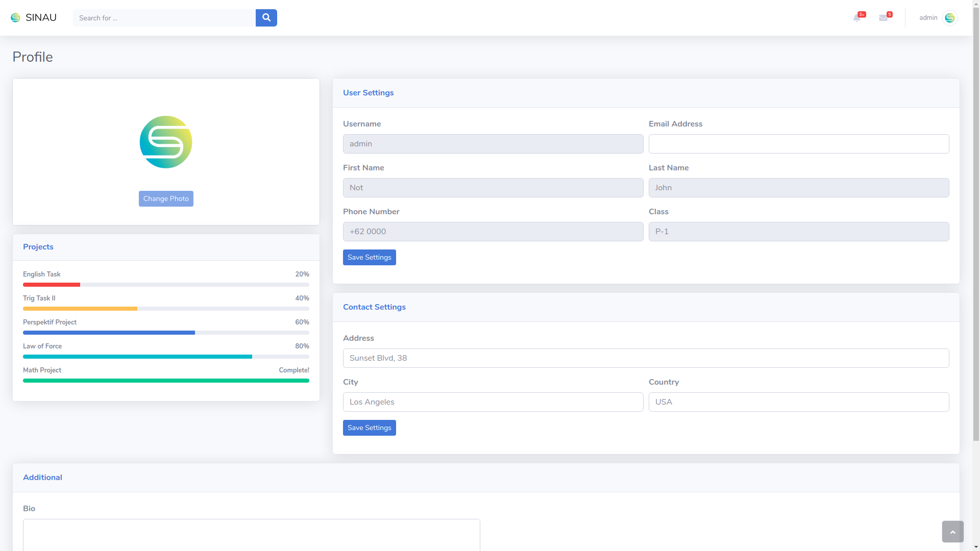Click the top search text box
Viewport: 980px width, 551px height.
pos(164,18)
